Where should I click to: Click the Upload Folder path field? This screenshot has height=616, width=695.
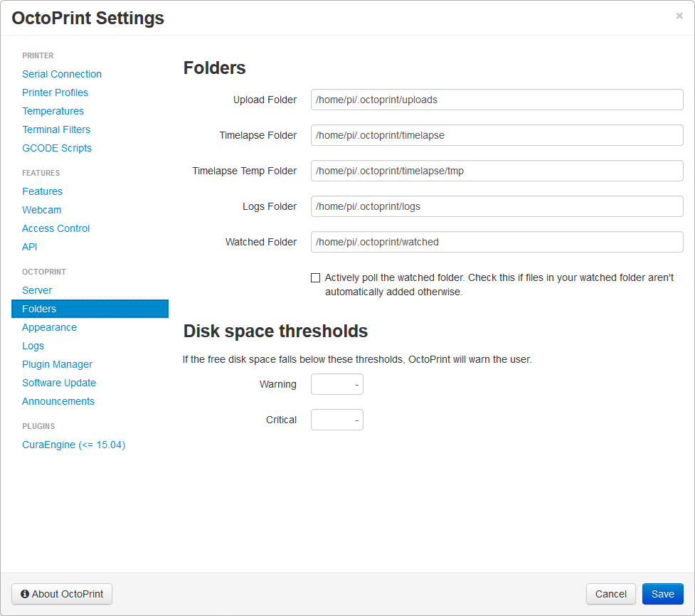tap(497, 100)
